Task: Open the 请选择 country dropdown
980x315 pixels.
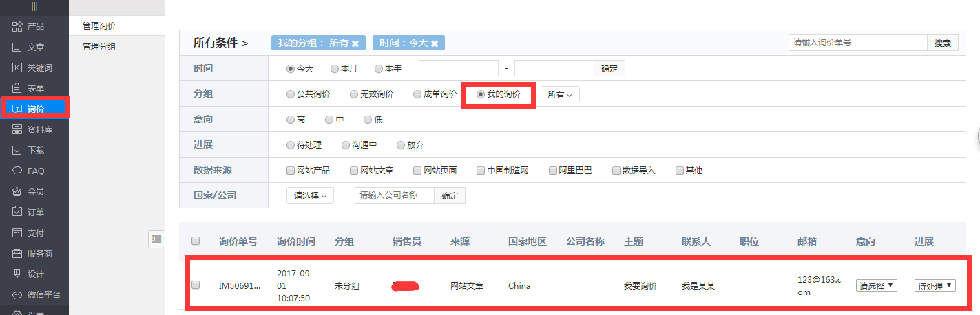Action: [309, 195]
